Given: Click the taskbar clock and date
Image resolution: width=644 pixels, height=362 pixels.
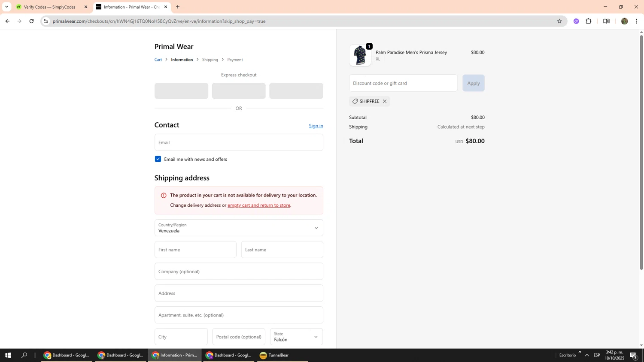Looking at the screenshot, I should click(x=614, y=355).
